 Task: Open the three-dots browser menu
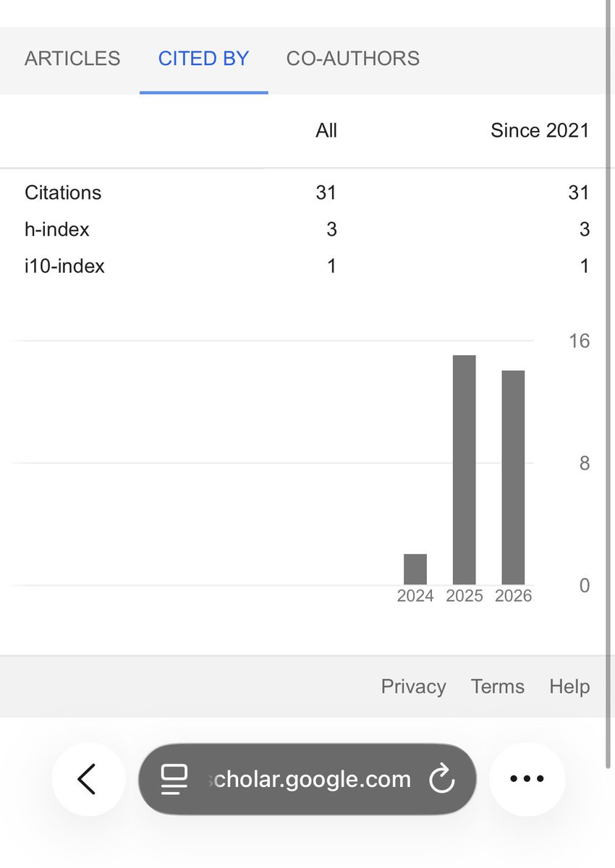click(x=527, y=779)
